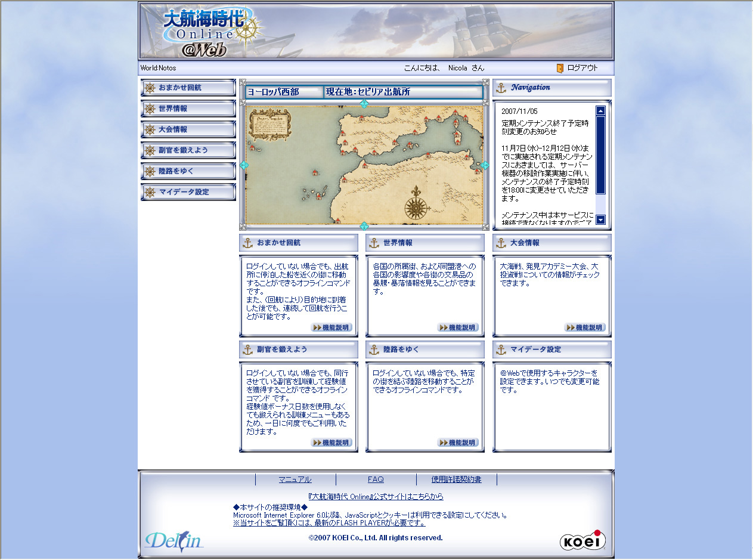Click the logout door icon
This screenshot has height=560, width=753.
tap(560, 68)
